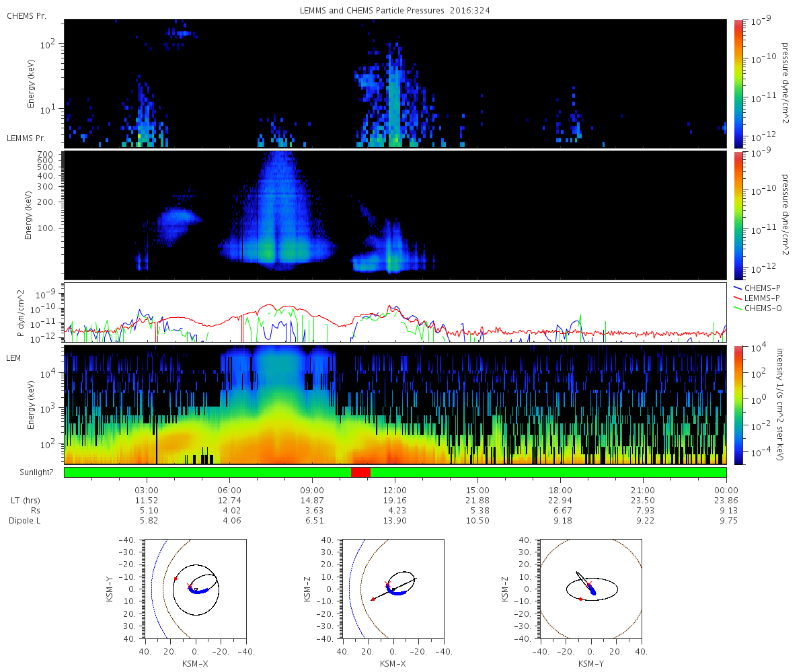Click the red eclipse segment in Sunlight bar
Screen dimensions: 807x672
click(x=360, y=472)
